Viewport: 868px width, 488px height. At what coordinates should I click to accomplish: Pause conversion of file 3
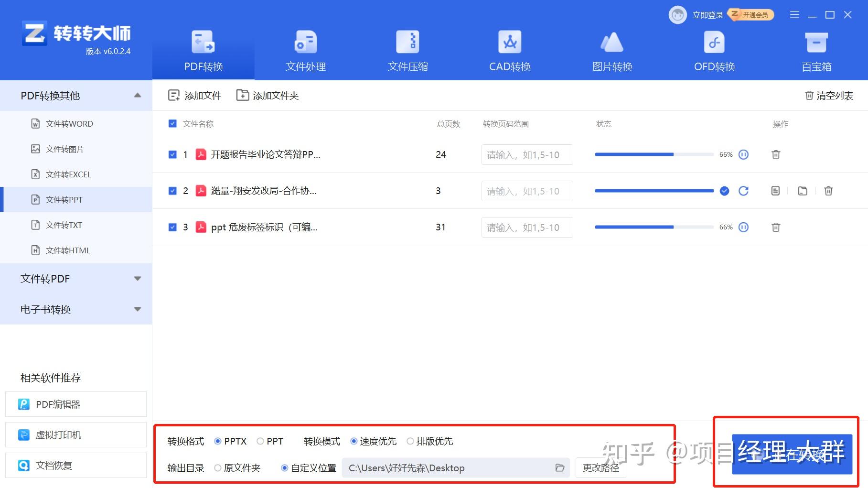pyautogui.click(x=743, y=227)
